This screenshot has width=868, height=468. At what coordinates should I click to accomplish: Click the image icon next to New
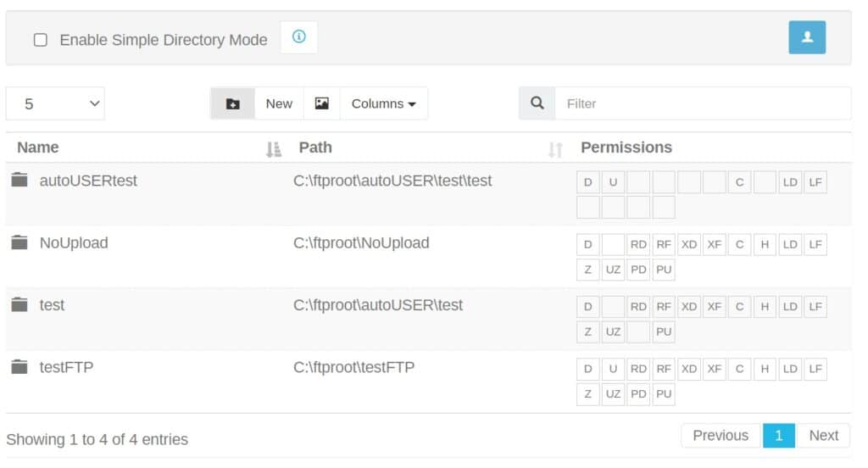(321, 103)
